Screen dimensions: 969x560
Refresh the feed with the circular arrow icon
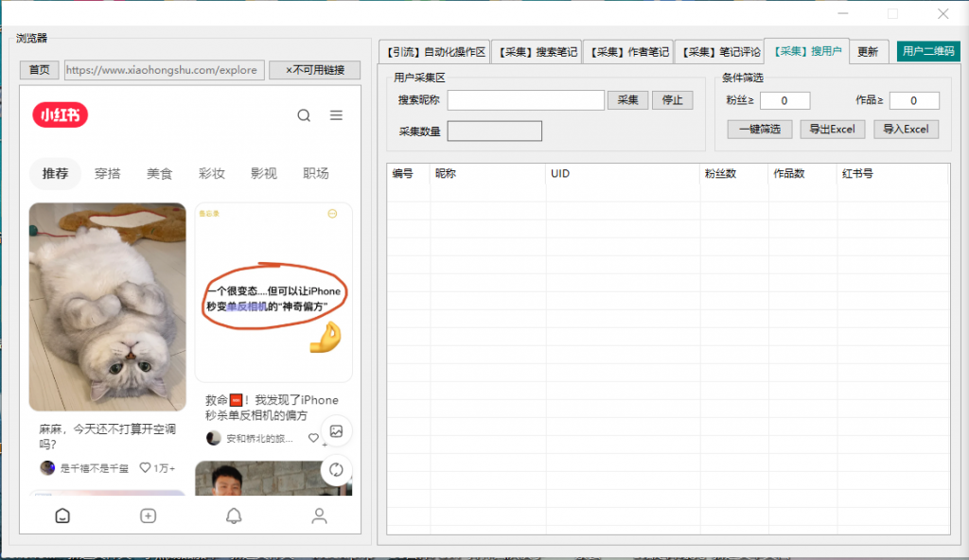click(x=336, y=470)
